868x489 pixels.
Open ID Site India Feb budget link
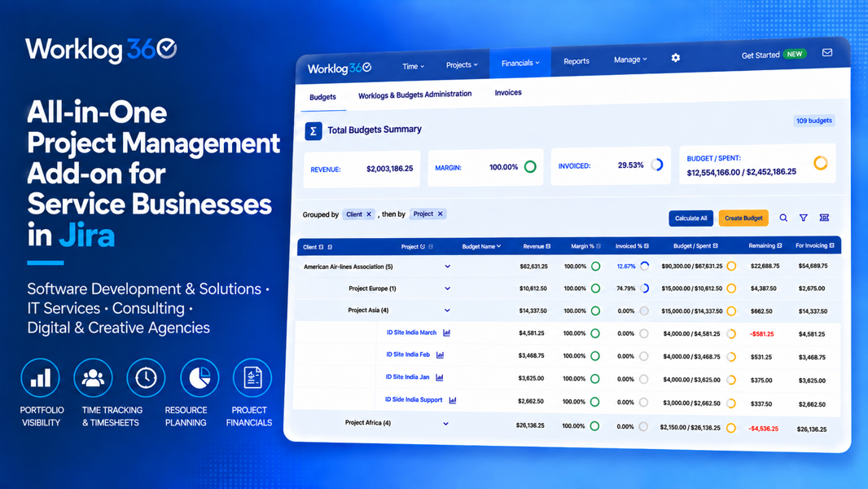(408, 355)
